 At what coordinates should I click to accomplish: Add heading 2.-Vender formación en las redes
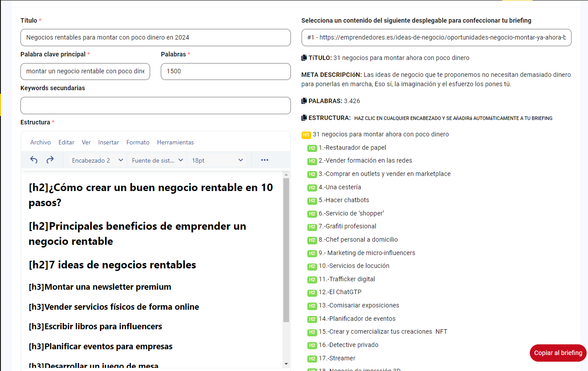[365, 160]
